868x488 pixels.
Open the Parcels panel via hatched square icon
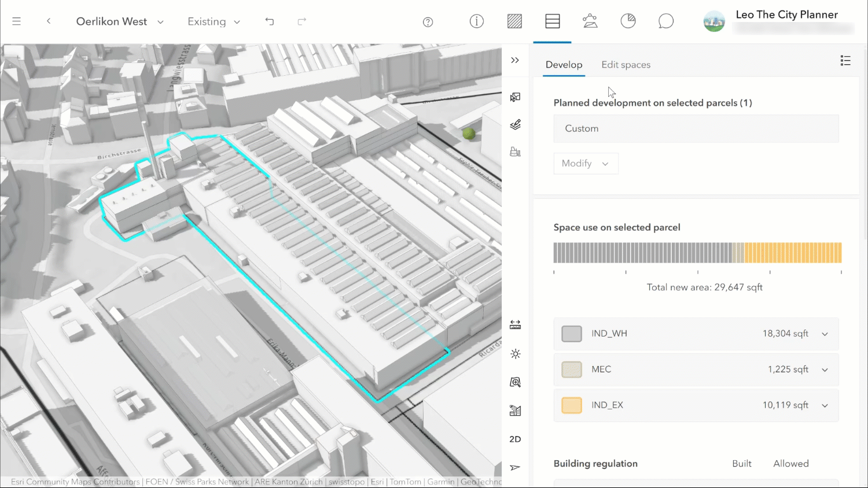(x=514, y=21)
